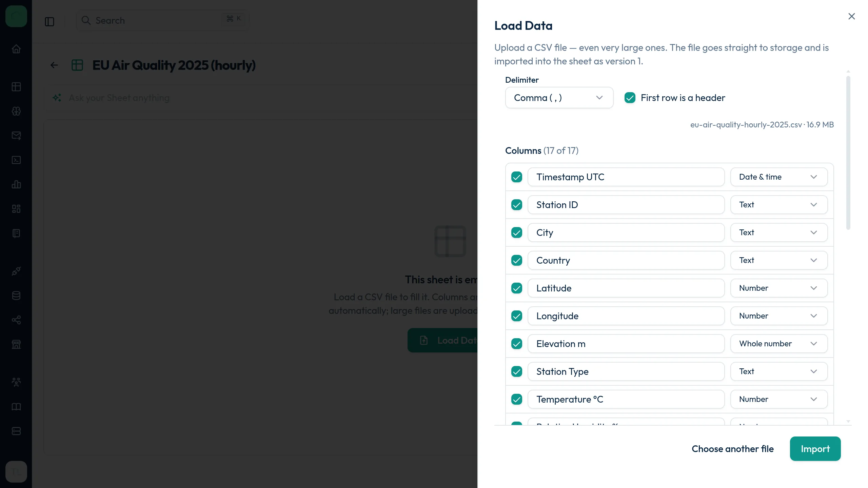Open the store marketplace icon in sidebar
Viewport: 868px width, 488px height.
pyautogui.click(x=16, y=344)
